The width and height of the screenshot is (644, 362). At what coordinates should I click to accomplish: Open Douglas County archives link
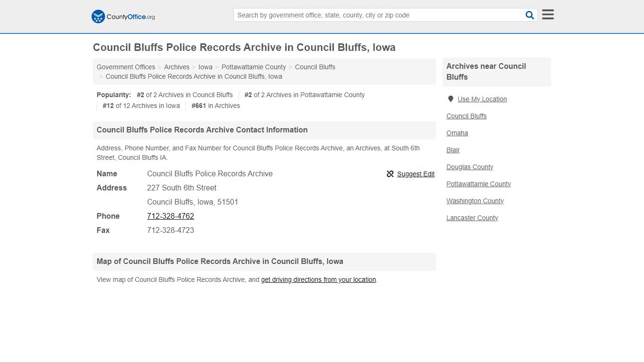coord(470,167)
